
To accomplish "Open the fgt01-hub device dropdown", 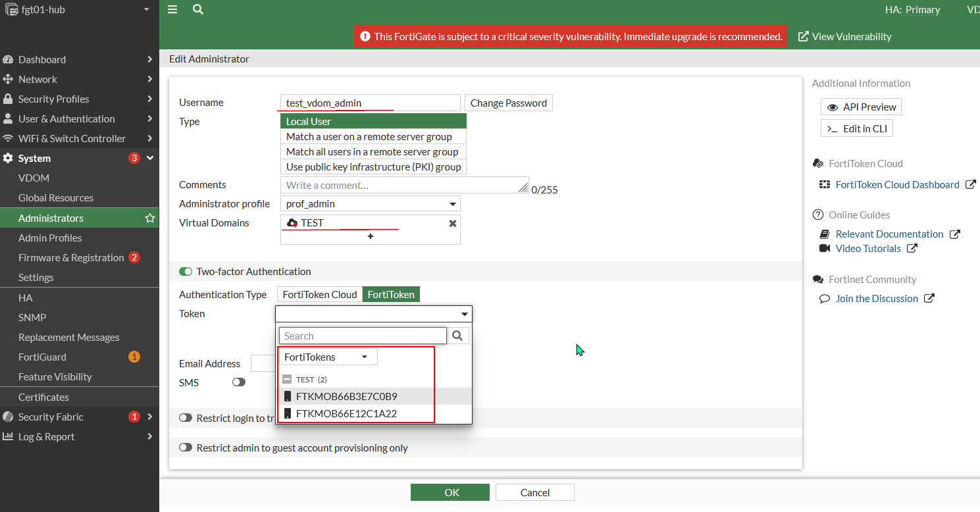I will coord(147,9).
